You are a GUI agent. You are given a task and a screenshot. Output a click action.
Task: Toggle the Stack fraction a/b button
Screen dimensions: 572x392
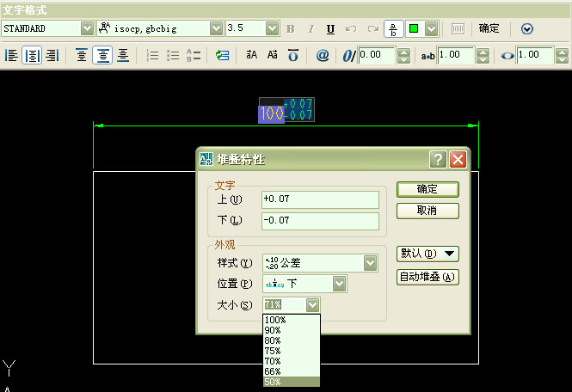pyautogui.click(x=394, y=29)
